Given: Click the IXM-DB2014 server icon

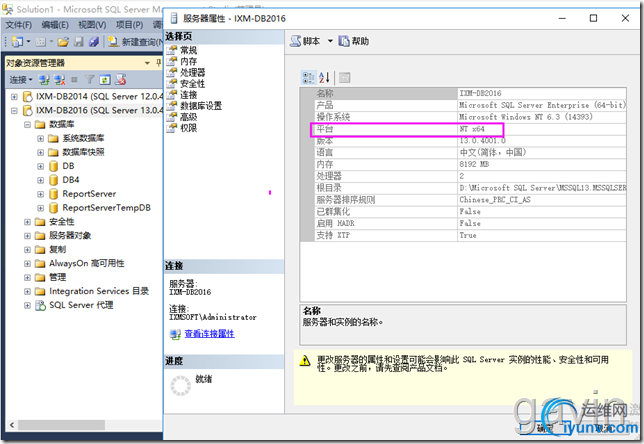Looking at the screenshot, I should tap(27, 97).
